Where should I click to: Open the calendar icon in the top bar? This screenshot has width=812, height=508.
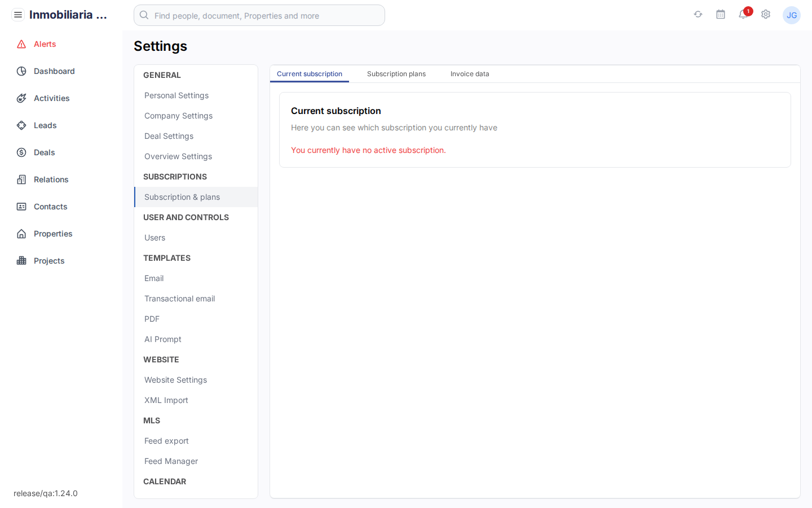pyautogui.click(x=721, y=14)
